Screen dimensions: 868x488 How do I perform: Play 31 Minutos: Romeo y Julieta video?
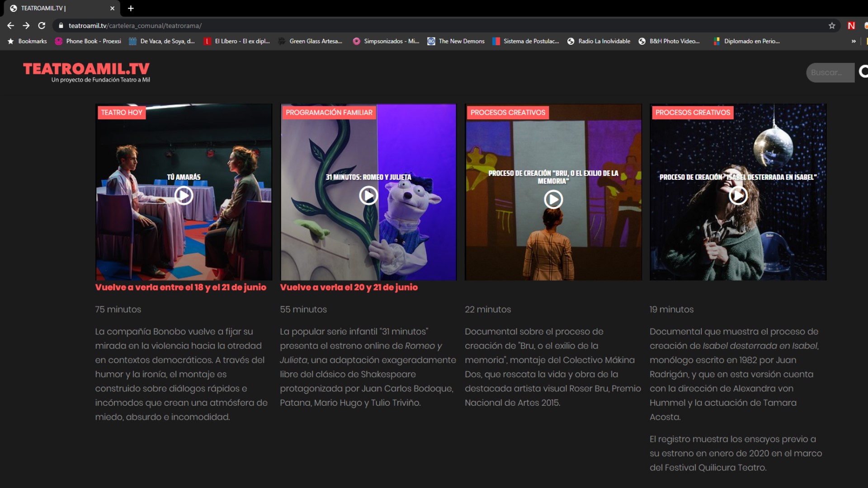[x=368, y=196]
